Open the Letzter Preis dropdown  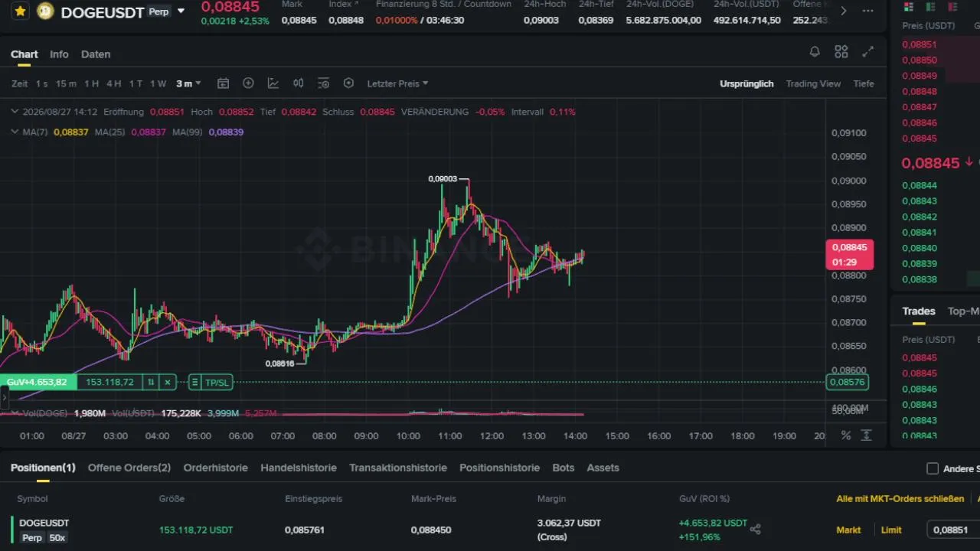point(397,83)
